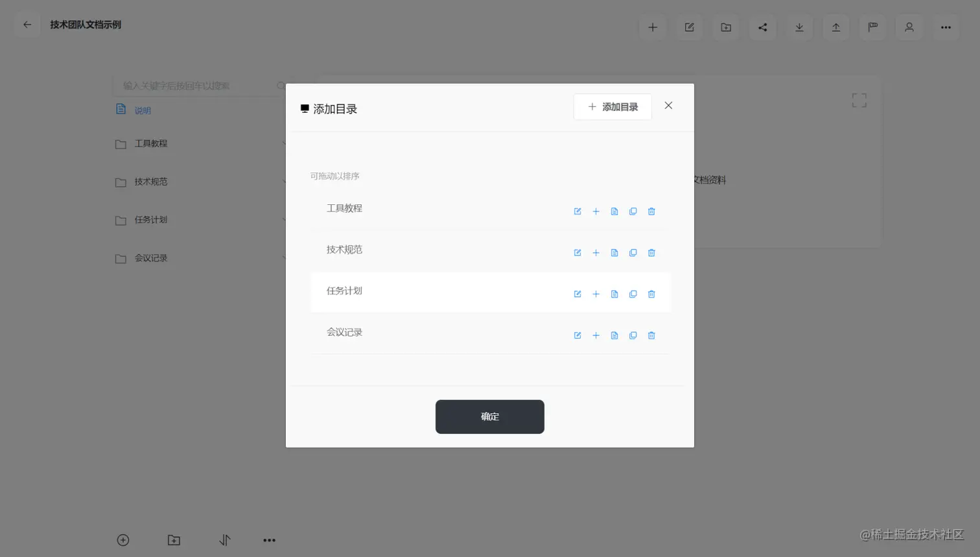Click the plus icon beside 技术规范
Viewport: 980px width, 557px height.
(x=596, y=252)
